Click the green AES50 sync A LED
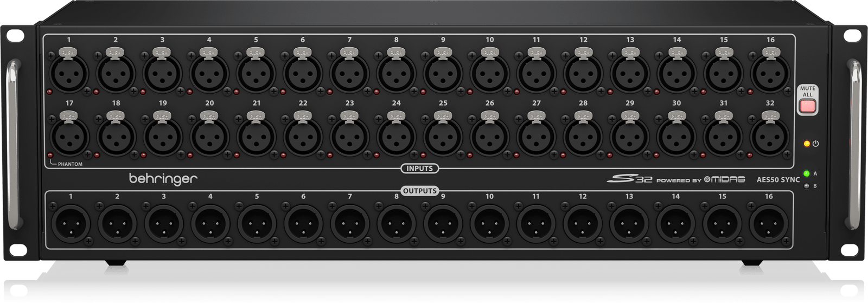Viewport: 868px width, 304px height. [807, 173]
